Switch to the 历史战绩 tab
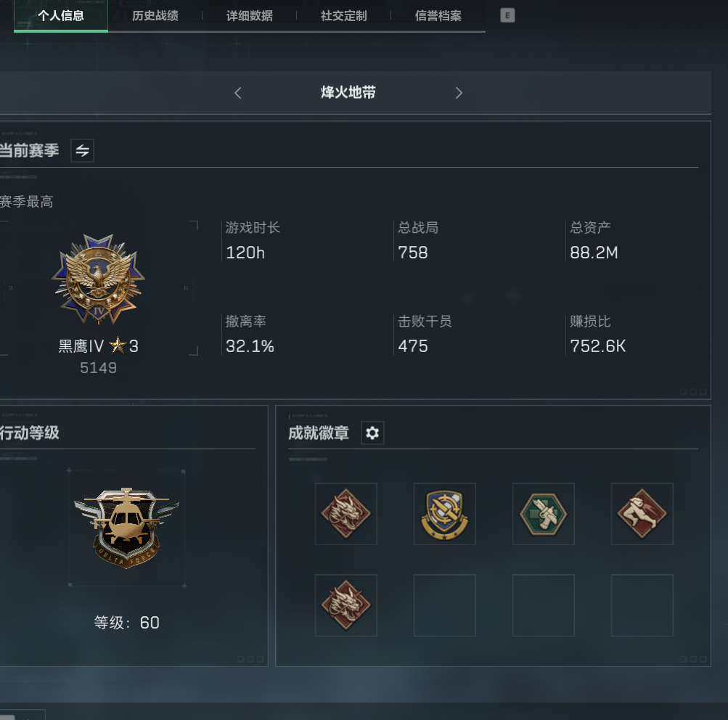 click(x=155, y=16)
